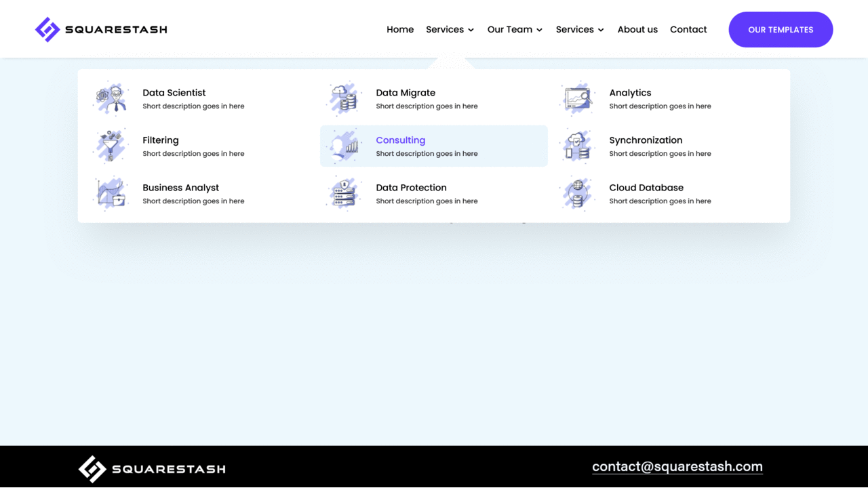
Task: Click the OUR TEMPLATES button
Action: [781, 29]
